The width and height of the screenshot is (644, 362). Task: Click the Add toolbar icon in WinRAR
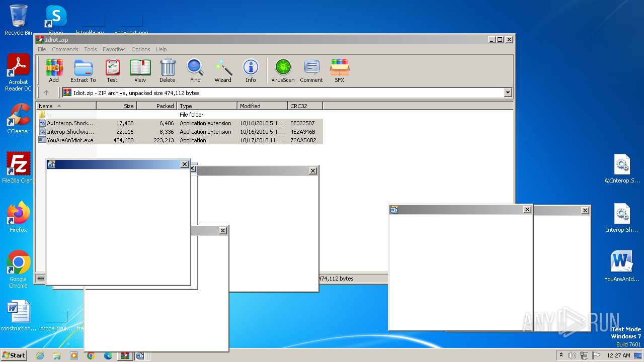[54, 70]
